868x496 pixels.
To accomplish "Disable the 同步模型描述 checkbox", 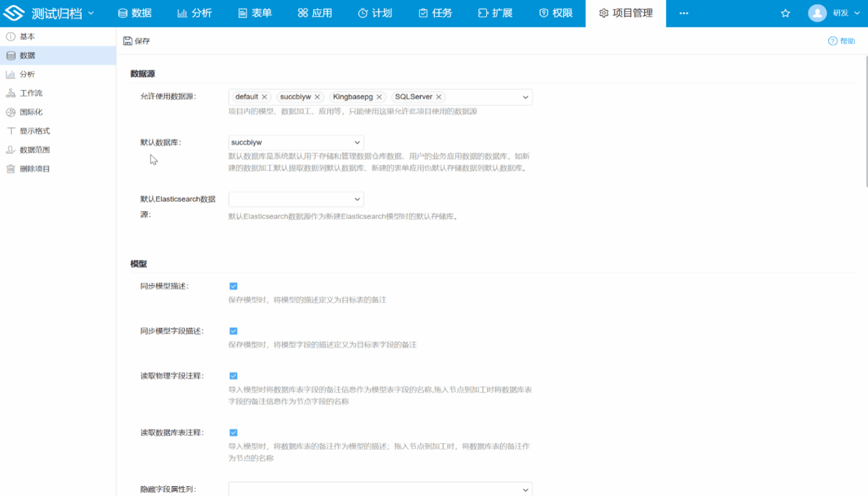I will click(233, 286).
